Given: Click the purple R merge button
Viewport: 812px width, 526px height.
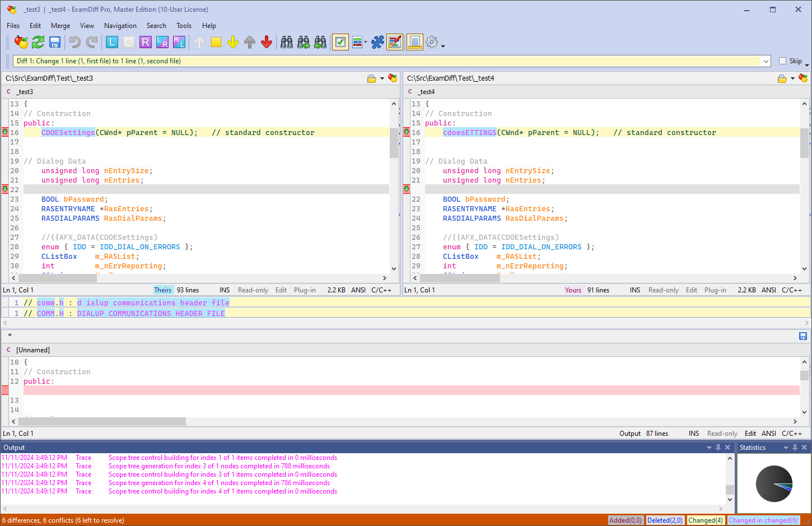Looking at the screenshot, I should (x=146, y=42).
